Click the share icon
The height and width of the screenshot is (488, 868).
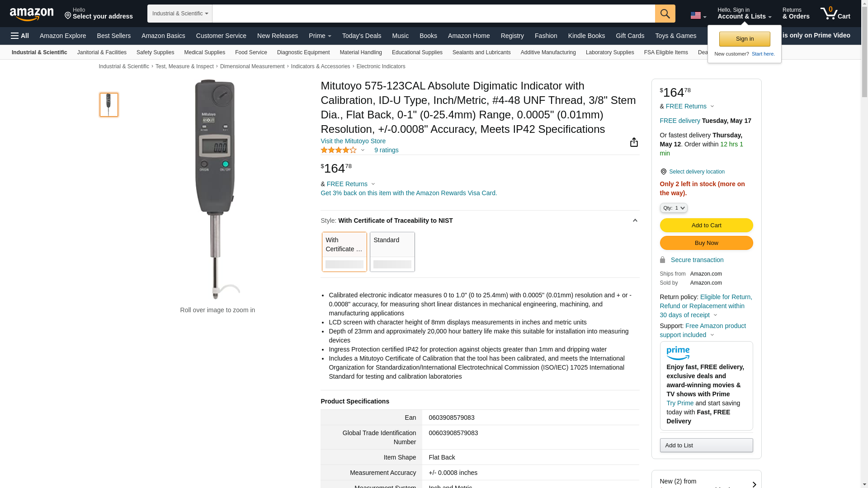[634, 142]
